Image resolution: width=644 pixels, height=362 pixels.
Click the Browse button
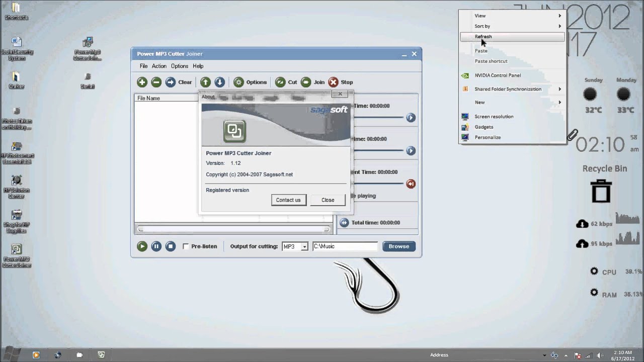click(x=399, y=246)
